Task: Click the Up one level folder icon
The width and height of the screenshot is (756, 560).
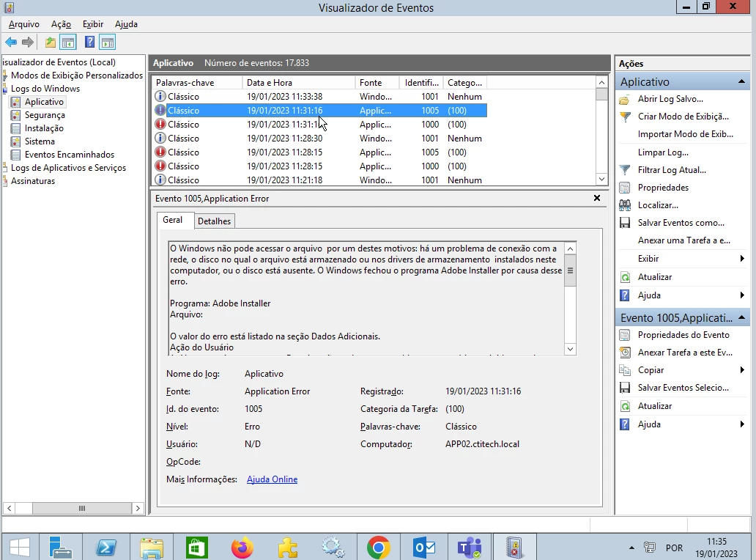Action: [50, 43]
